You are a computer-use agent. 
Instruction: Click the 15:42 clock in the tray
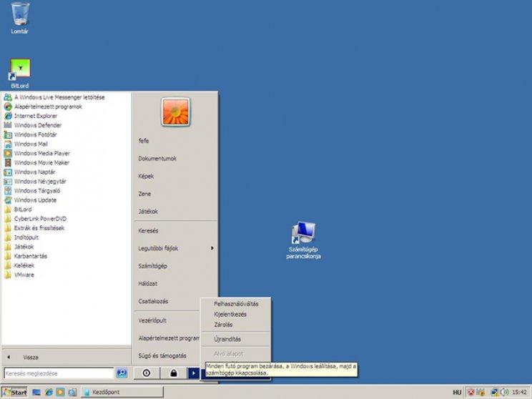pyautogui.click(x=519, y=393)
